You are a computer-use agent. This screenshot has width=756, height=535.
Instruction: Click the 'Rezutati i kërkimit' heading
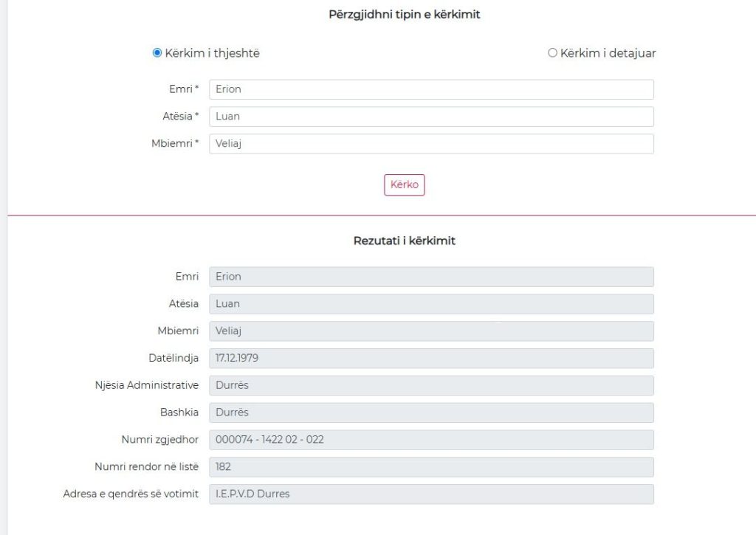coord(404,241)
